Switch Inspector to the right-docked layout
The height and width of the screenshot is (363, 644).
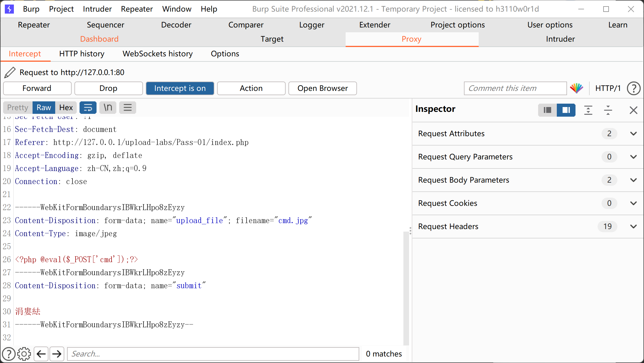[x=566, y=110]
